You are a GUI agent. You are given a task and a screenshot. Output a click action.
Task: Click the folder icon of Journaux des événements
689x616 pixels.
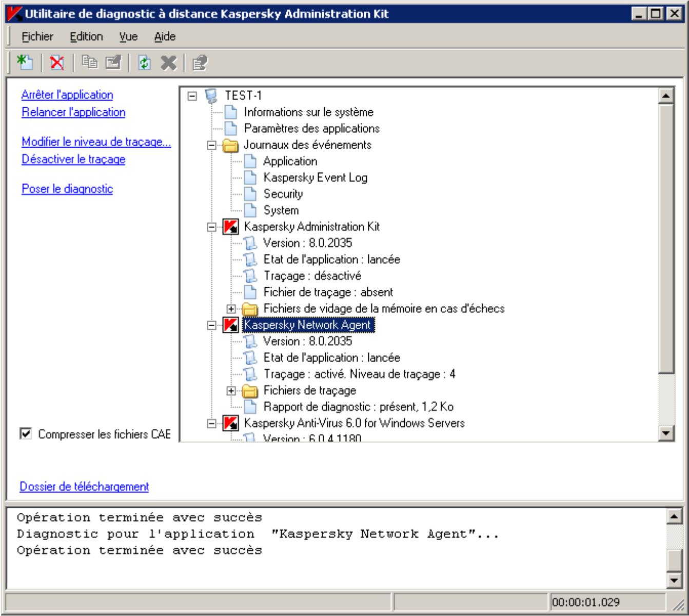(231, 145)
